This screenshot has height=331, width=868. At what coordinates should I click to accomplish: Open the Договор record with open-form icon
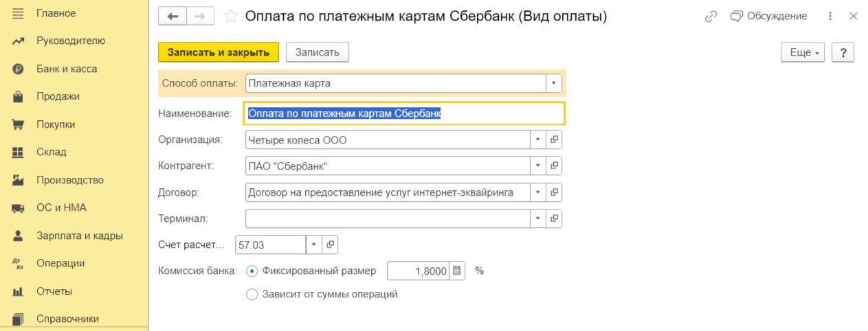[x=555, y=192]
